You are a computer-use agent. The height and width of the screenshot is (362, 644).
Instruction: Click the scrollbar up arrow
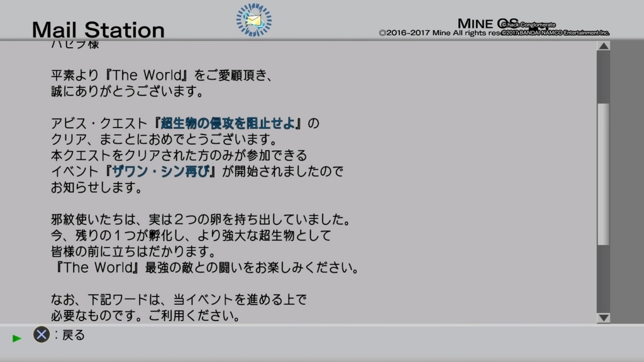(603, 45)
